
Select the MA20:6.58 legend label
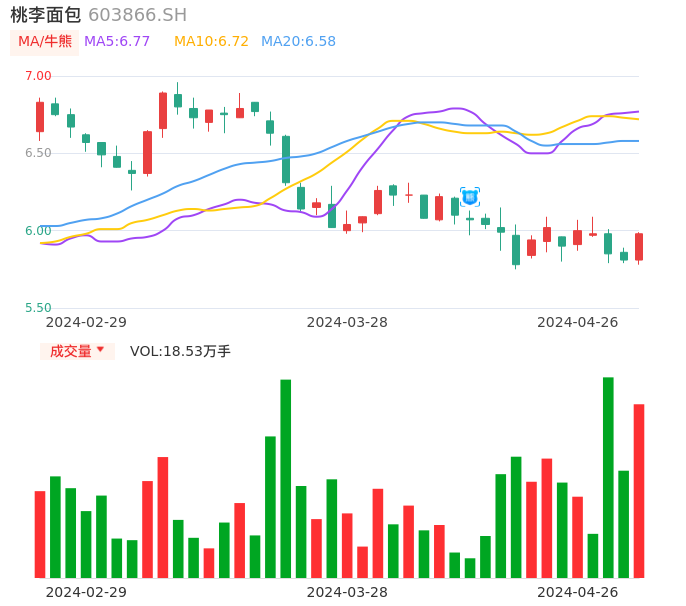pyautogui.click(x=298, y=42)
